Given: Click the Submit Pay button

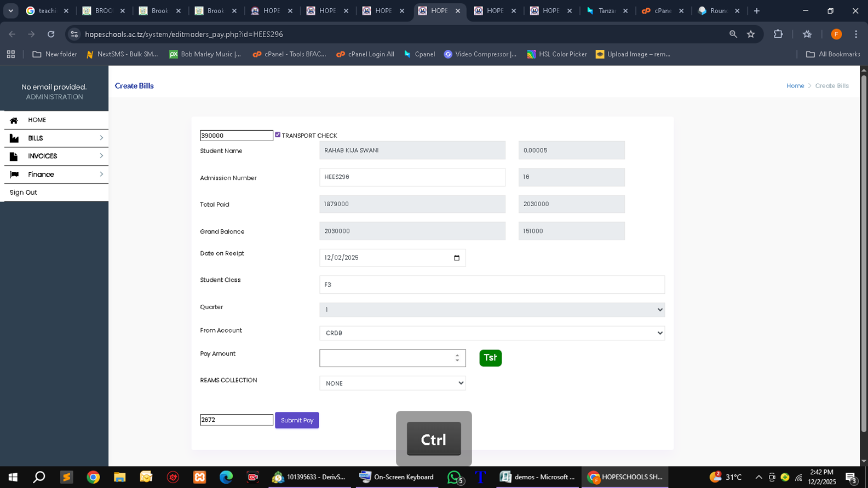Looking at the screenshot, I should [297, 420].
